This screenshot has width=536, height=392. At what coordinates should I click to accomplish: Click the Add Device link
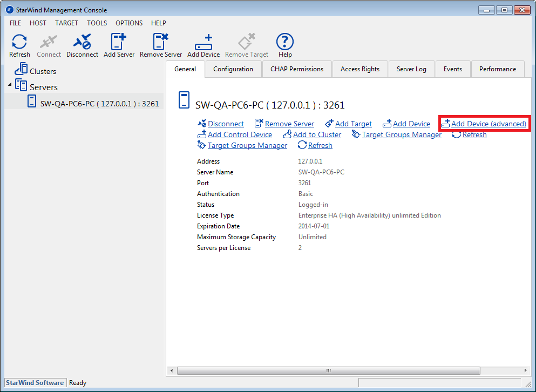[x=411, y=124]
